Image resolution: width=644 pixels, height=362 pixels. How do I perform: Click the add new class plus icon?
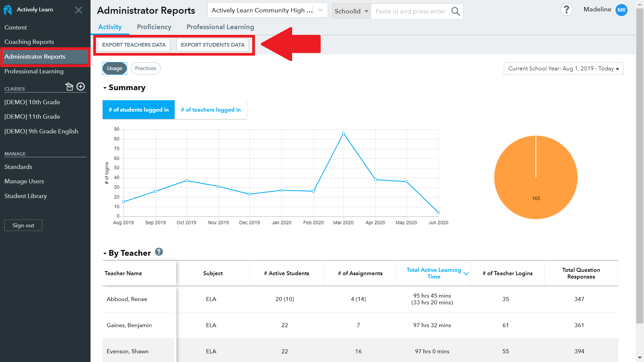pyautogui.click(x=80, y=86)
